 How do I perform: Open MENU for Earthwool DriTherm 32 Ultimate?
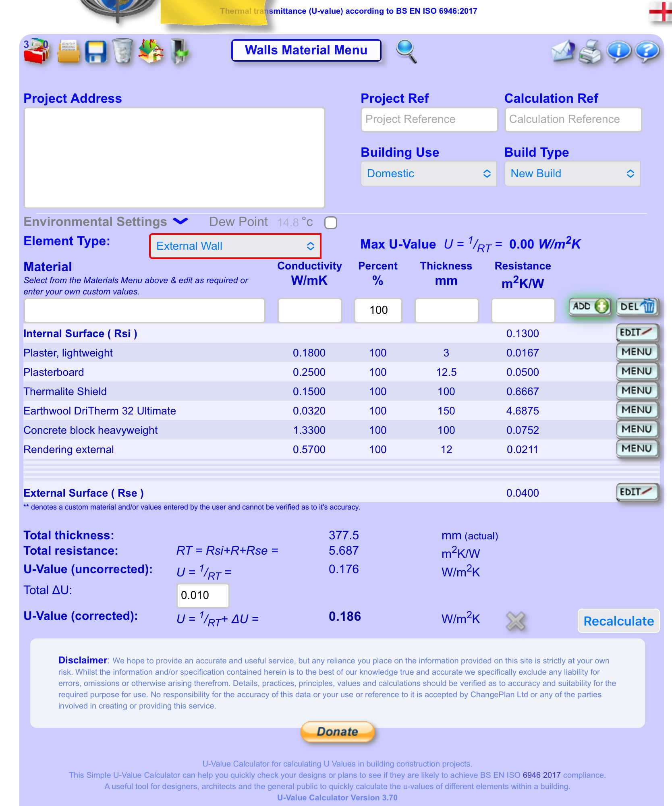tap(637, 410)
